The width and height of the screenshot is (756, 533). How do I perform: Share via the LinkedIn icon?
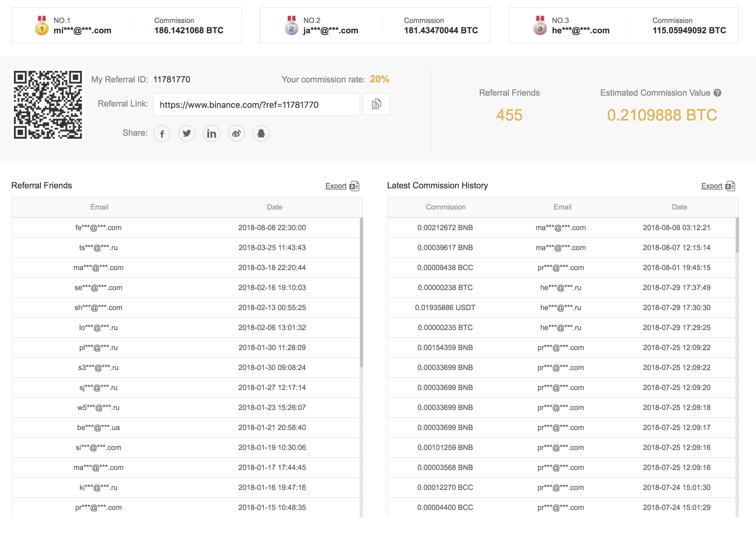pos(211,134)
